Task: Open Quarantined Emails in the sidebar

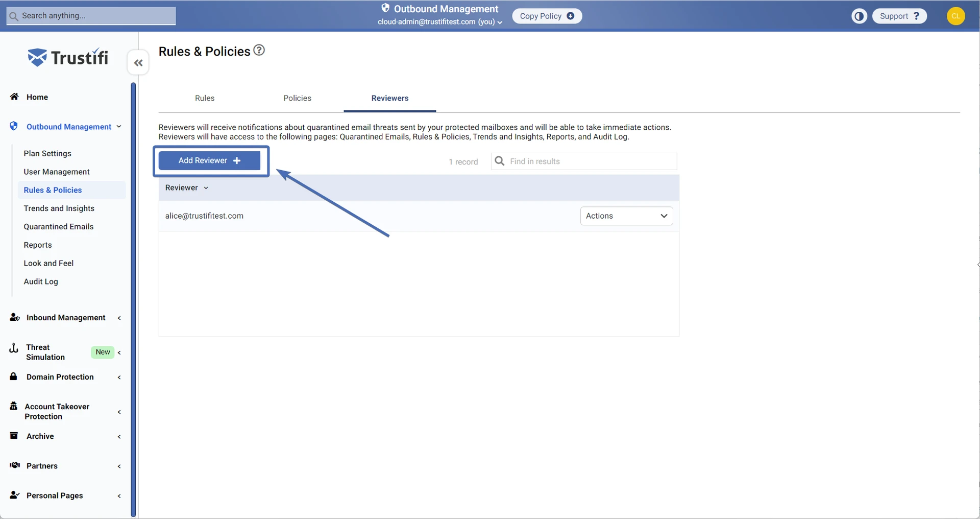Action: coord(59,226)
